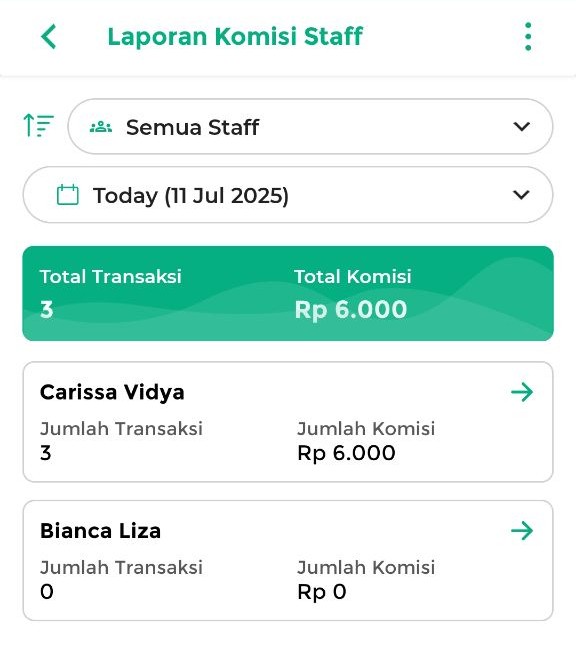Viewport: 576px width, 667px height.
Task: Open the Today (11 Jul 2025) date picker
Action: coord(288,195)
